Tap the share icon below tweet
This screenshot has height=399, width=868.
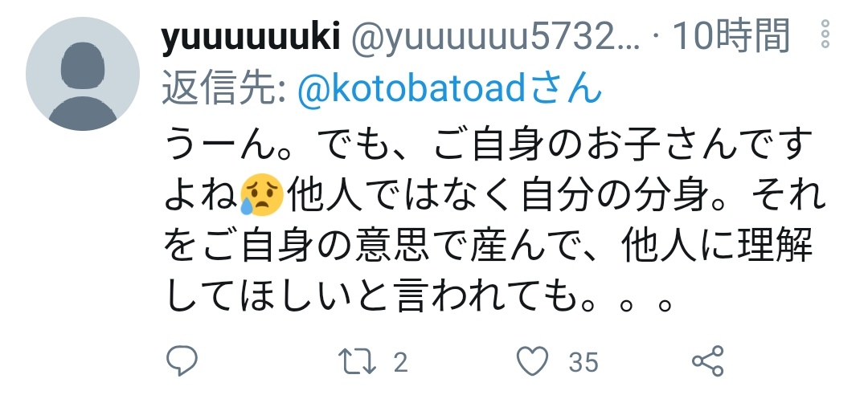pos(708,361)
